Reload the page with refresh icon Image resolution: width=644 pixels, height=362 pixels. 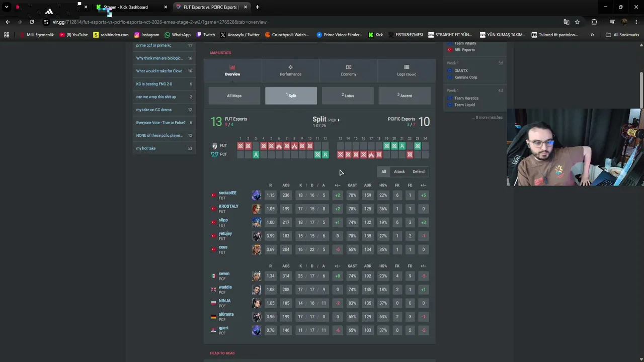[32, 22]
